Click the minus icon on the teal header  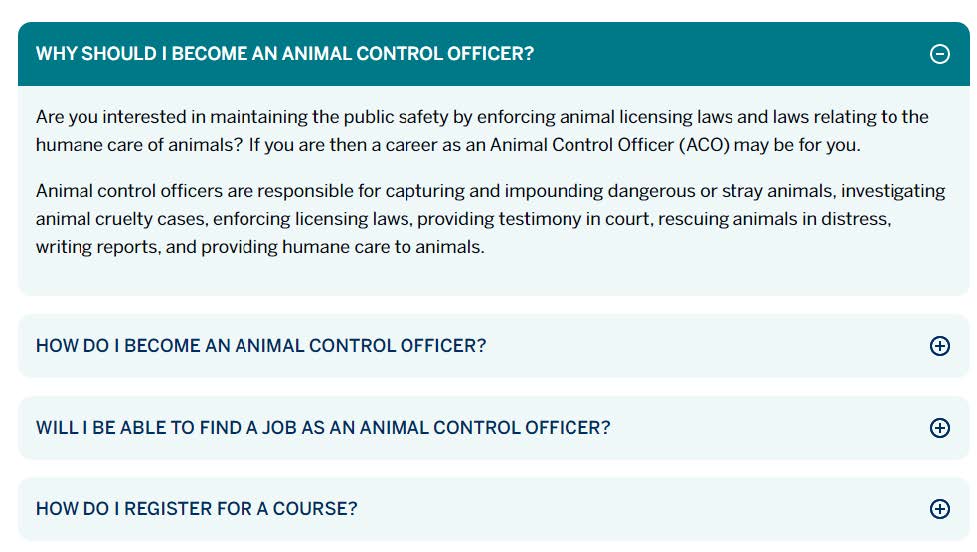click(939, 54)
